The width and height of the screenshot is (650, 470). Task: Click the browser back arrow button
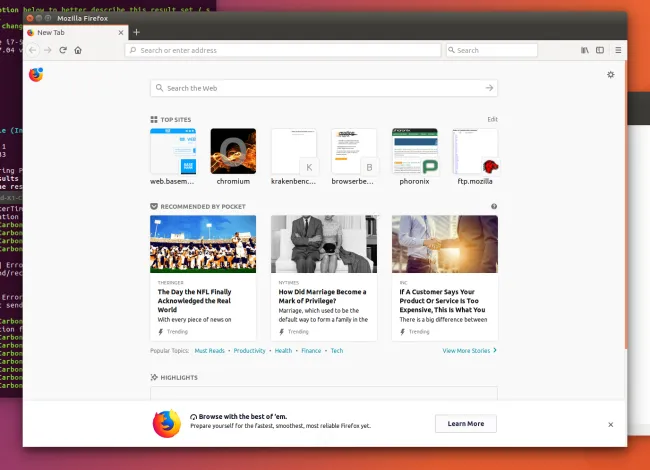click(33, 50)
